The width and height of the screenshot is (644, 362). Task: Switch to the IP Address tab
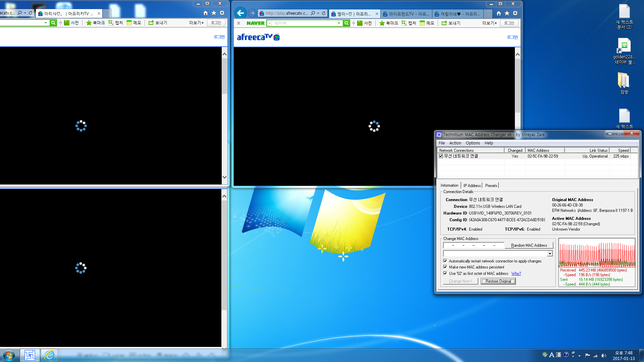point(472,185)
